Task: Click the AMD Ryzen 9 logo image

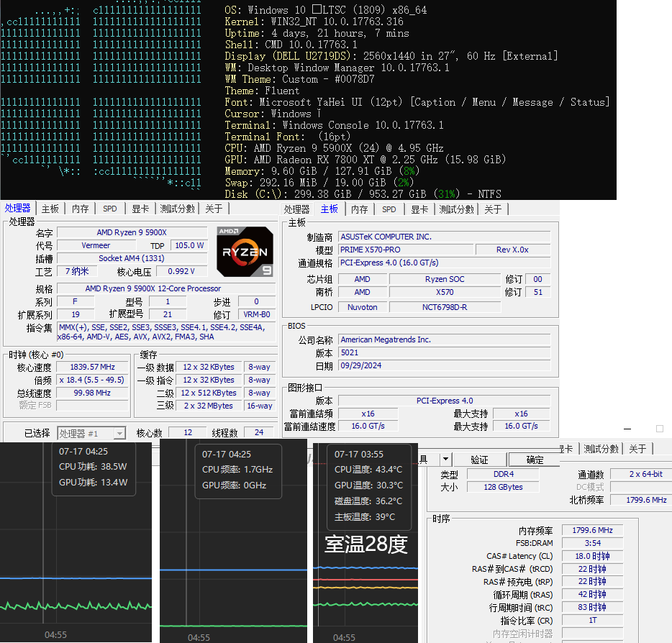Action: click(245, 252)
